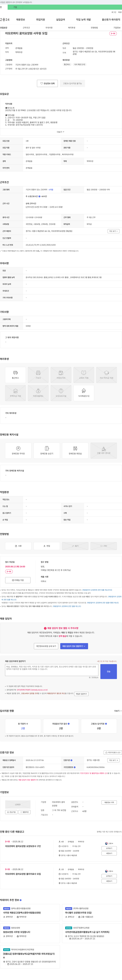Switch to the 근무조건 tab
122x980 pixels.
point(26,28)
